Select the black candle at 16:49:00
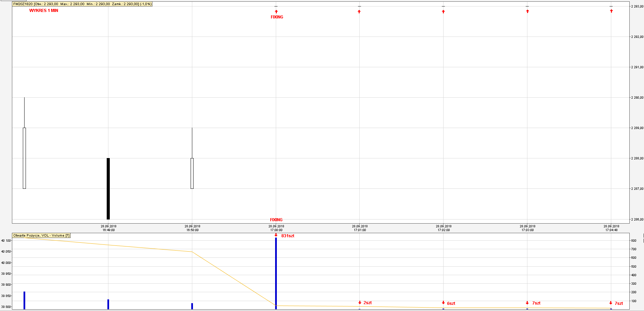This screenshot has width=644, height=311. [108, 189]
